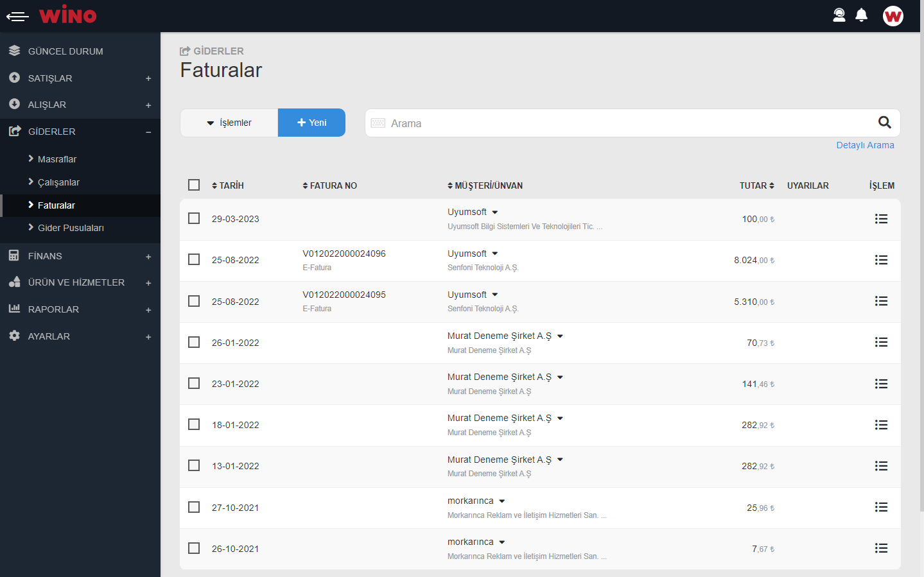Screen dimensions: 924x577
Task: Click the Yeni button to add invoice
Action: point(311,123)
